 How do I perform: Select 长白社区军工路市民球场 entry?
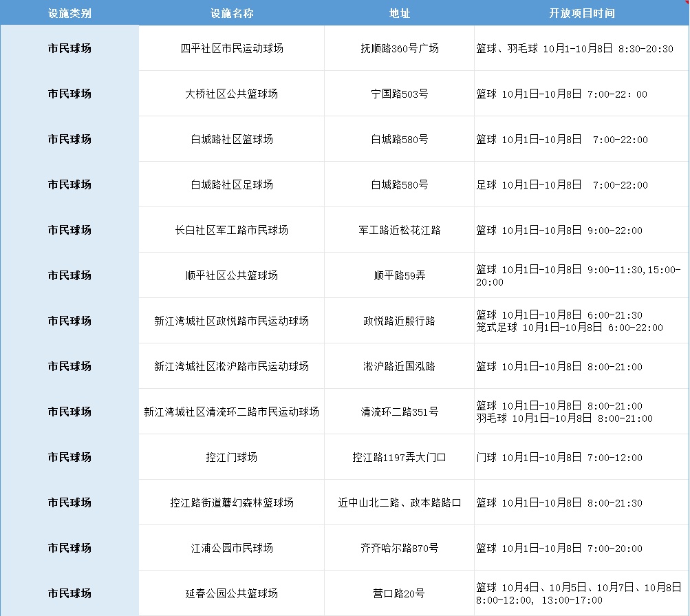tap(232, 230)
